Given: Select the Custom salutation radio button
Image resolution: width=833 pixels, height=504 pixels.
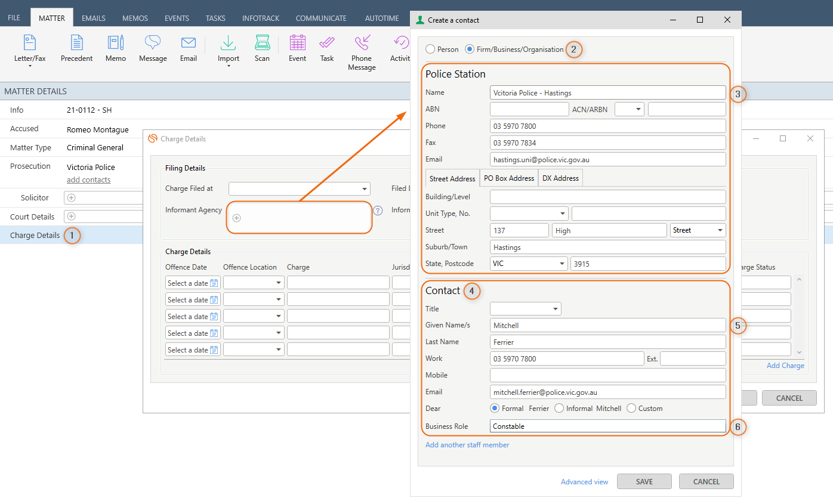Looking at the screenshot, I should coord(631,409).
